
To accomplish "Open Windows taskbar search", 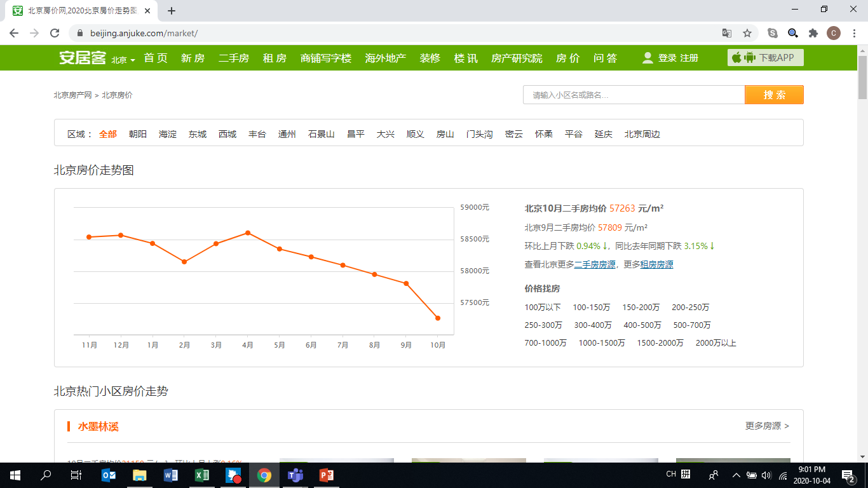I will [x=46, y=475].
